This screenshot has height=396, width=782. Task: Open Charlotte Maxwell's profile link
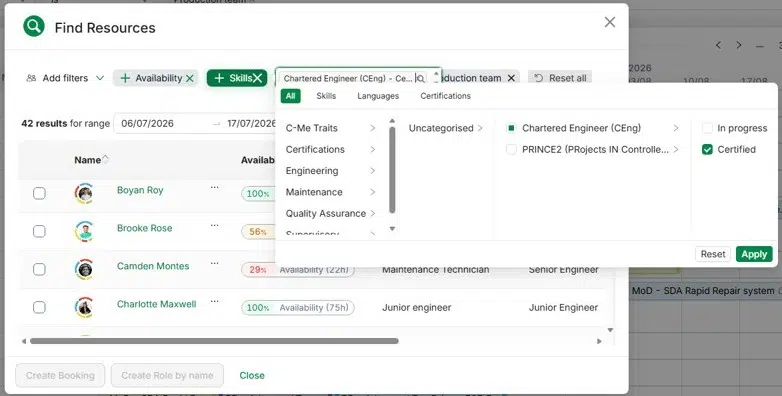click(x=157, y=304)
